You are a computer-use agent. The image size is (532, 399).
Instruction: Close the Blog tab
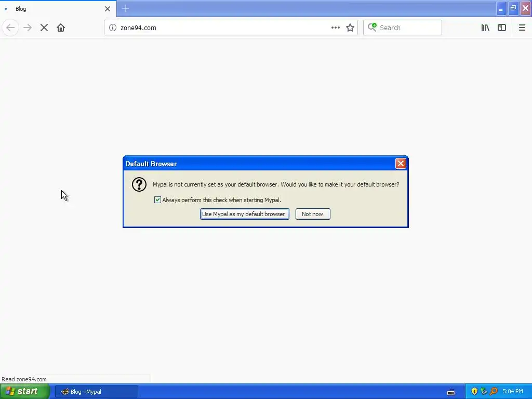click(x=108, y=9)
